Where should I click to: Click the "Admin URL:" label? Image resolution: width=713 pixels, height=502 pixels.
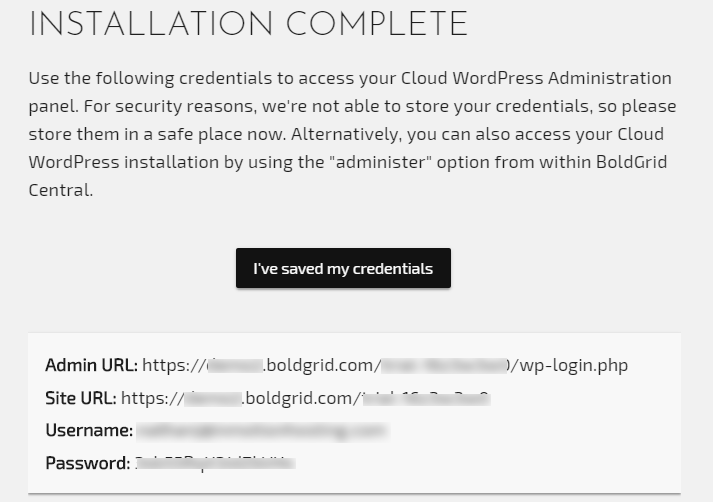pyautogui.click(x=91, y=365)
